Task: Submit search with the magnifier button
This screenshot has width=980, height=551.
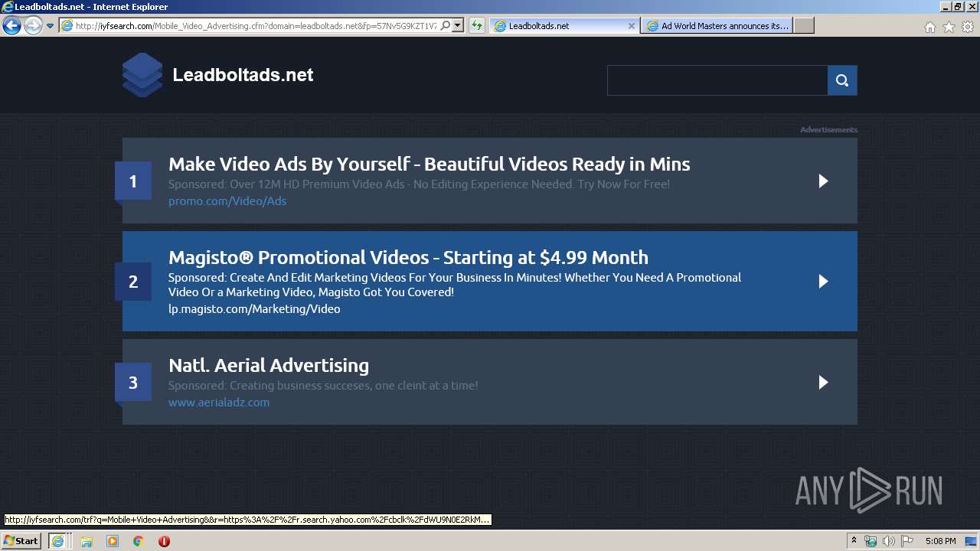Action: click(x=842, y=80)
